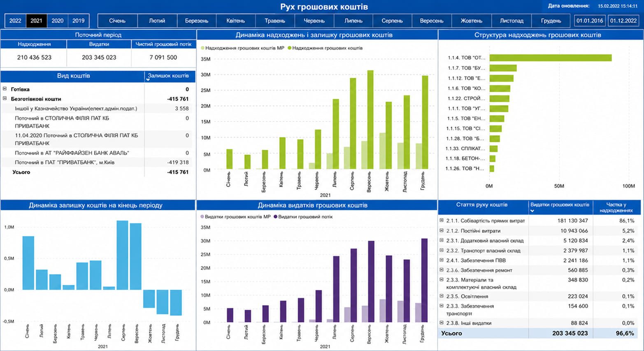Click legend dot Видатки грошових коштів МР
The width and height of the screenshot is (644, 351).
pyautogui.click(x=202, y=217)
